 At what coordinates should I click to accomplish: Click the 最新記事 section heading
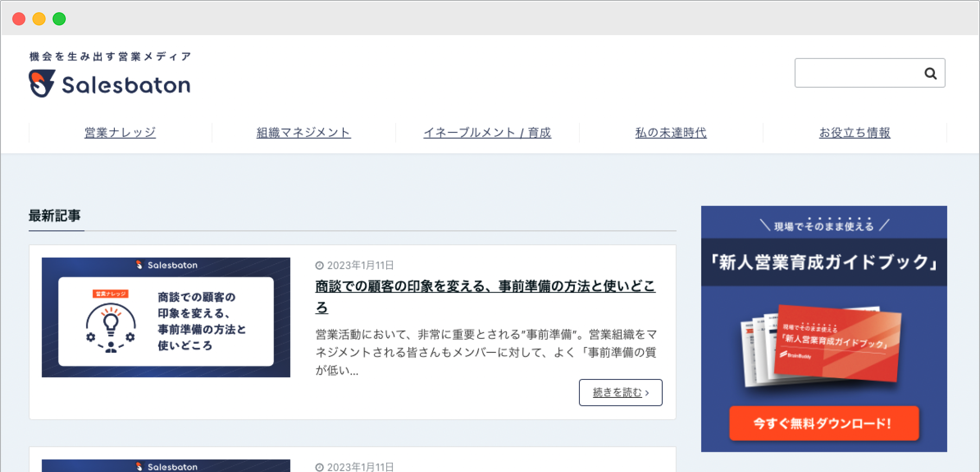(x=55, y=216)
